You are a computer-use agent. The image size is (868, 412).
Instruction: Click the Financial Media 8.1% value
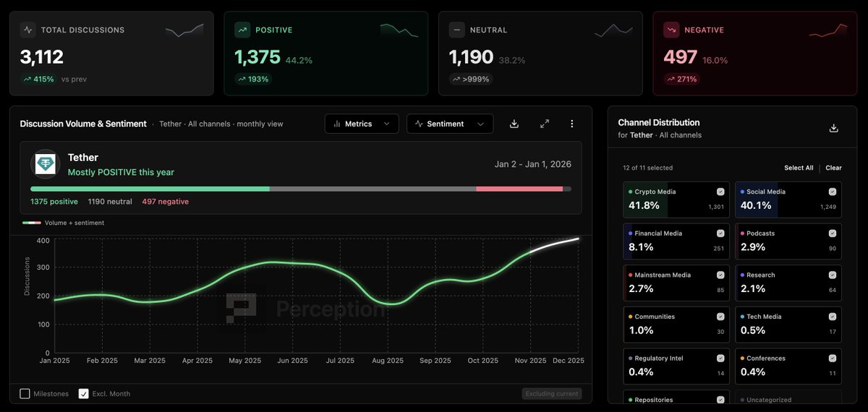[641, 247]
